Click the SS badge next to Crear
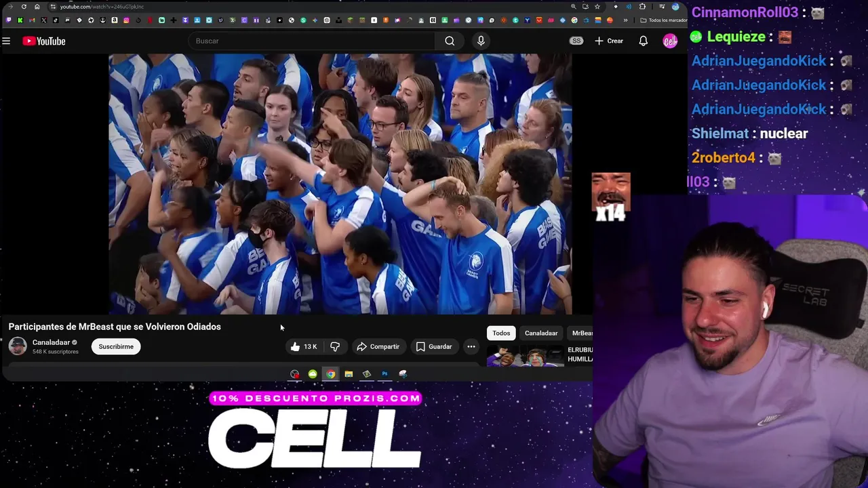This screenshot has width=868, height=488. 576,41
